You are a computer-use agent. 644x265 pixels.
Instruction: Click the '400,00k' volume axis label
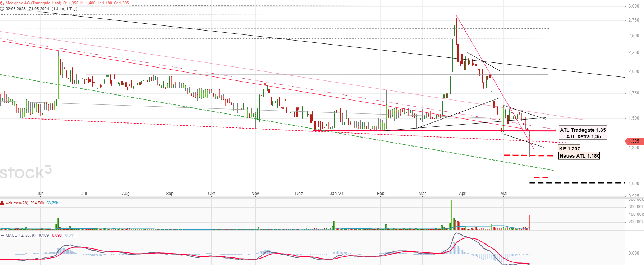point(636,214)
